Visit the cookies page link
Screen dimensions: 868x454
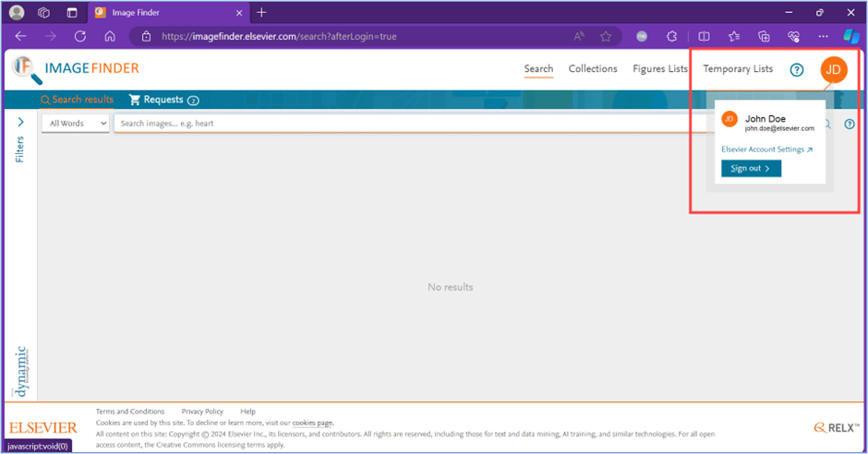(313, 423)
